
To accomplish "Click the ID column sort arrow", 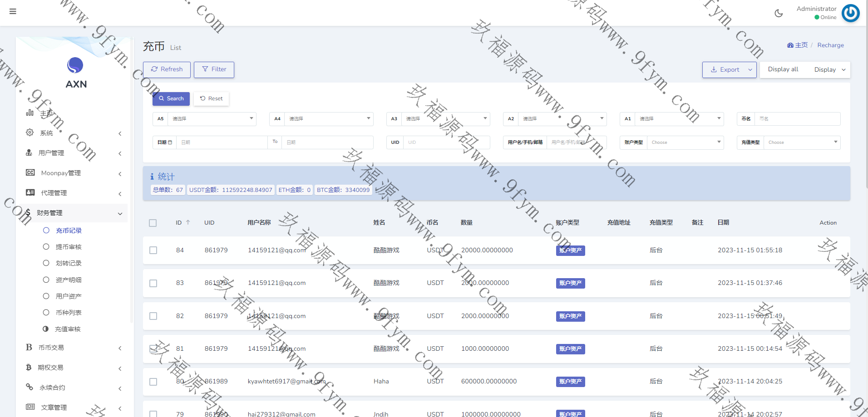I will [188, 222].
